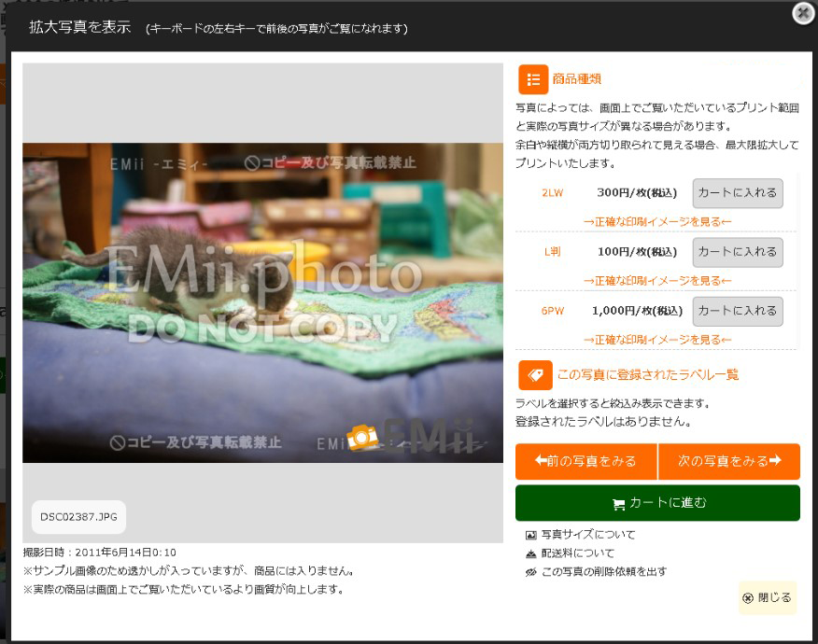View exact print image for 6PW

coord(657,340)
